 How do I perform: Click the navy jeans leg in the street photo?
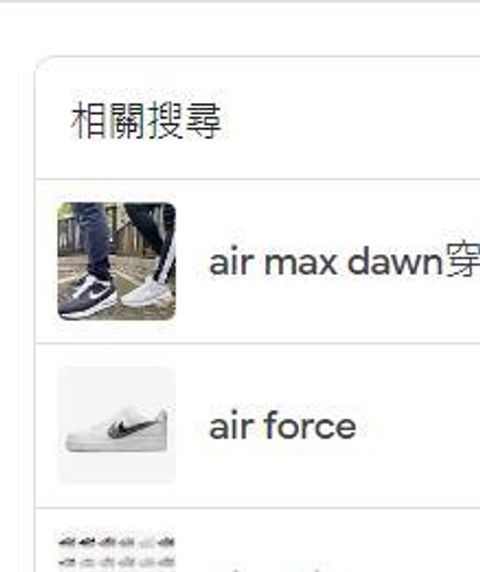point(96,237)
